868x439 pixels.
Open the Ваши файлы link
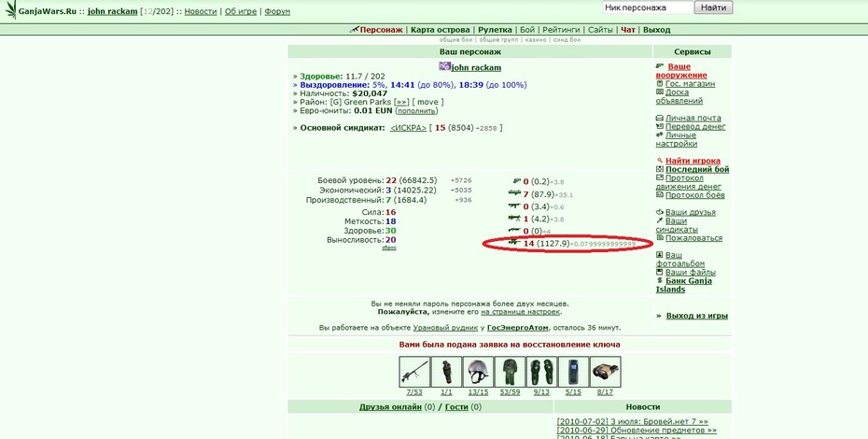coord(691,272)
